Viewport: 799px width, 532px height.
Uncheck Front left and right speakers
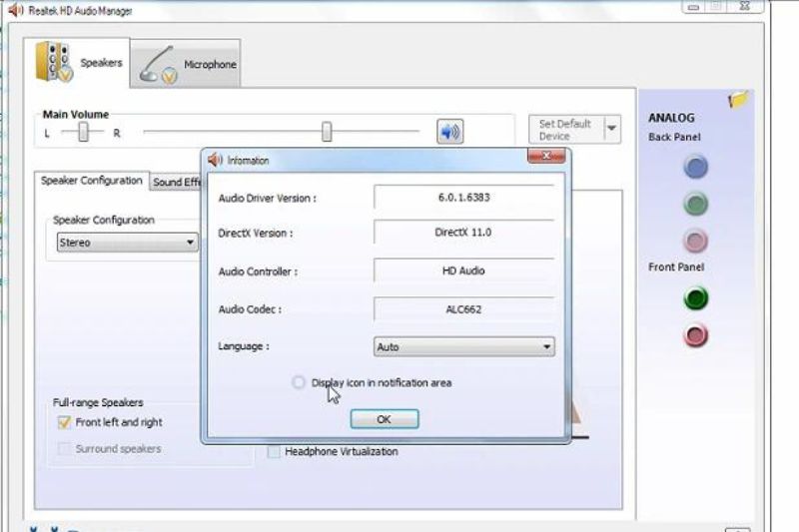coord(64,422)
